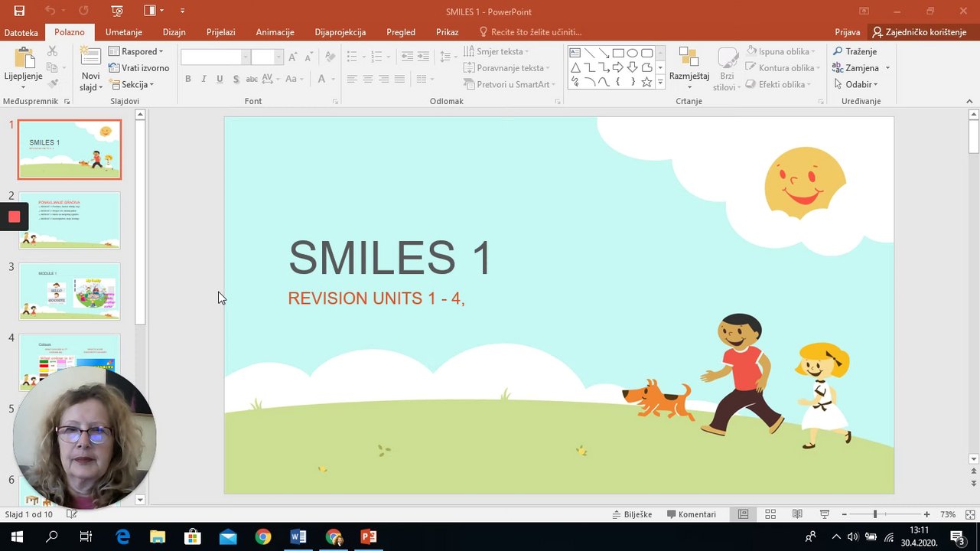Screen dimensions: 980x551
Task: Click the Lijepljenje paste icon
Action: [23, 60]
